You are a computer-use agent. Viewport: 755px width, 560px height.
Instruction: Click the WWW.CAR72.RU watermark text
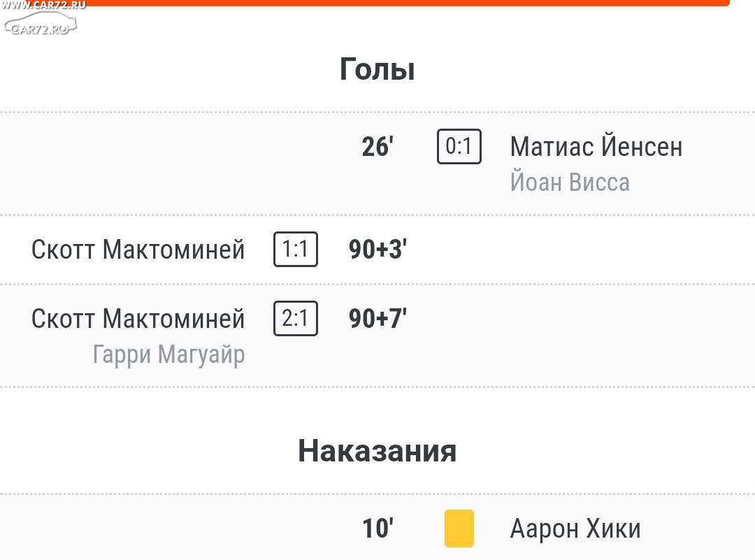pyautogui.click(x=43, y=6)
